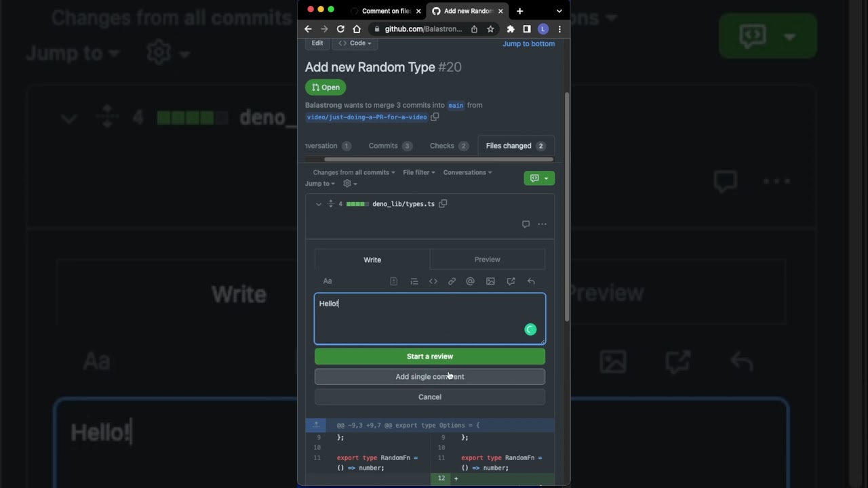The image size is (868, 488).
Task: Insert a link in the comment
Action: 452,281
